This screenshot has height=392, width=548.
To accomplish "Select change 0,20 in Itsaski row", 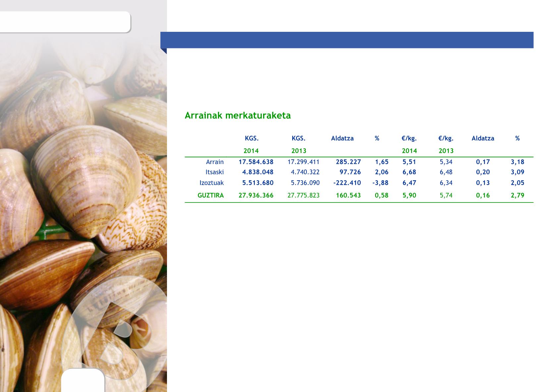I will click(x=483, y=172).
